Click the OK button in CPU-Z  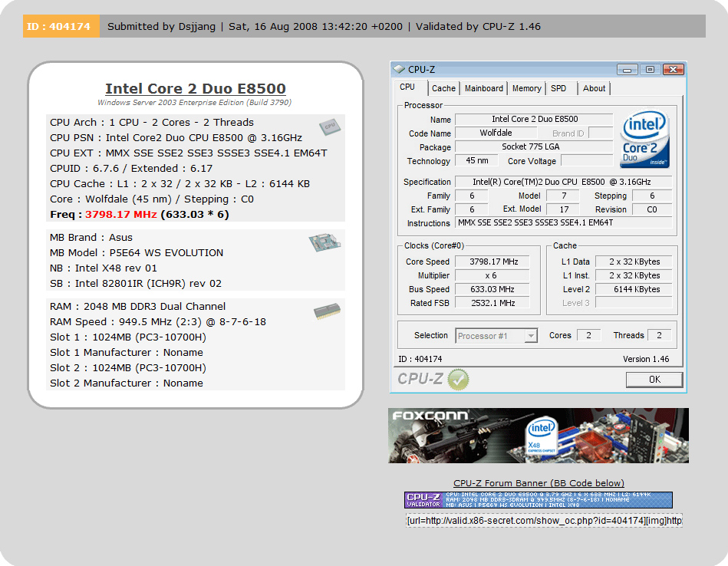tap(654, 380)
